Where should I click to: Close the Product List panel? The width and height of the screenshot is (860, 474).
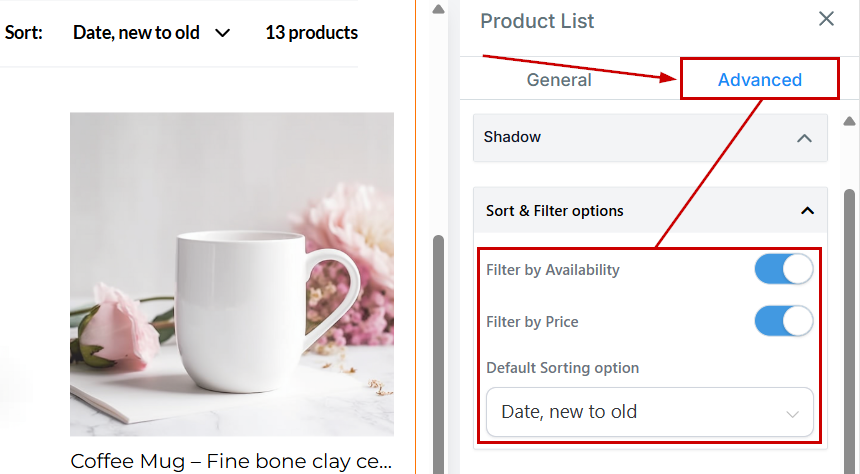click(826, 19)
